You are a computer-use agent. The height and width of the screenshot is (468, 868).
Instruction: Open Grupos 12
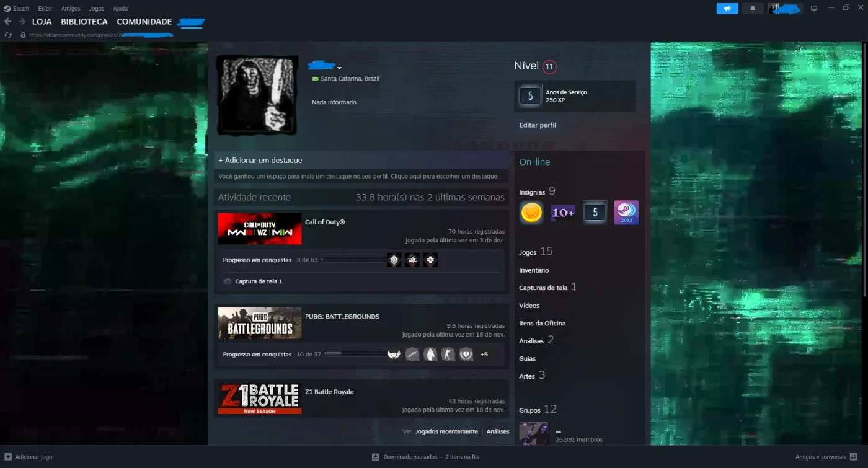click(538, 410)
